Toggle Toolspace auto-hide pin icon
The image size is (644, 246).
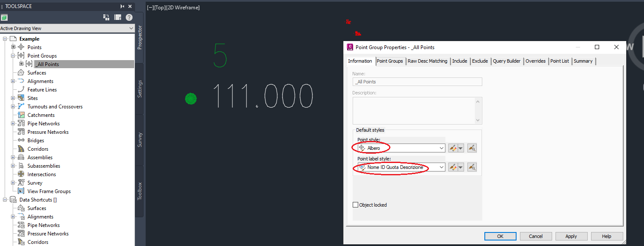point(122,6)
